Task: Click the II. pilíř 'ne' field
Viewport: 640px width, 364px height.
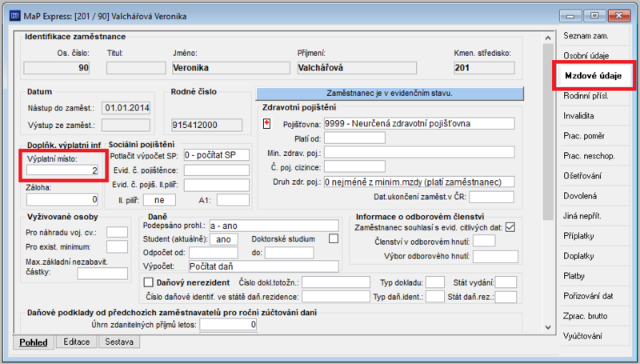Action: click(159, 200)
